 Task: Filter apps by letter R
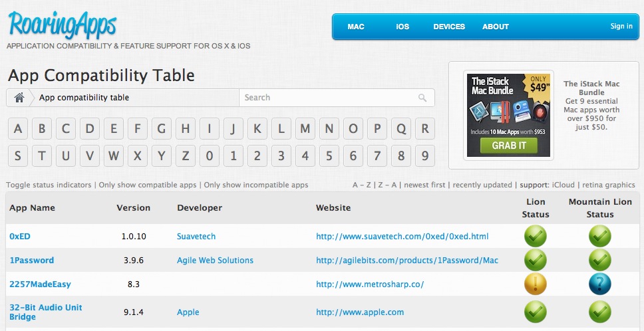425,129
